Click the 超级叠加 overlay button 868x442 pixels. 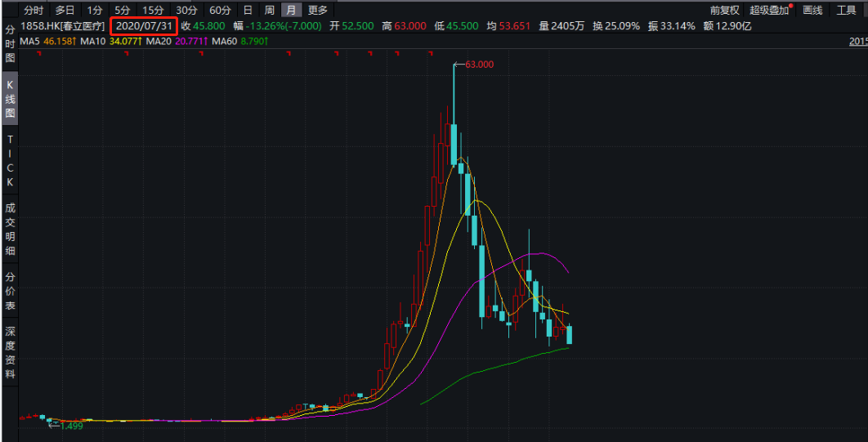coord(769,10)
